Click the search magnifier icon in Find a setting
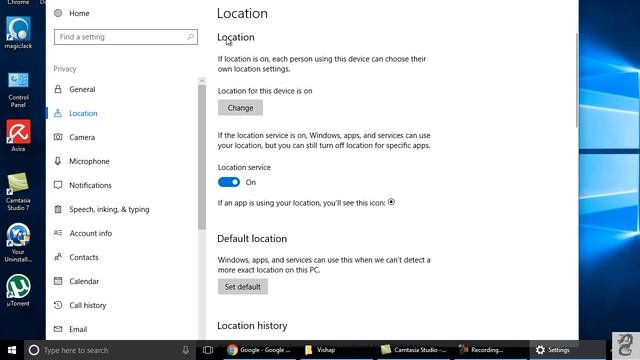 point(190,37)
